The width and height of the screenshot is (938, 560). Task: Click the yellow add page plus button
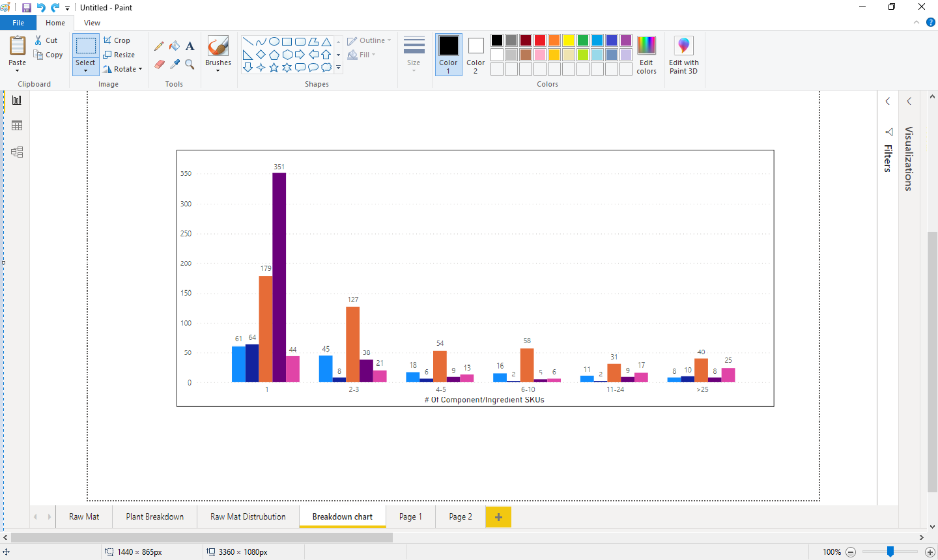[499, 517]
